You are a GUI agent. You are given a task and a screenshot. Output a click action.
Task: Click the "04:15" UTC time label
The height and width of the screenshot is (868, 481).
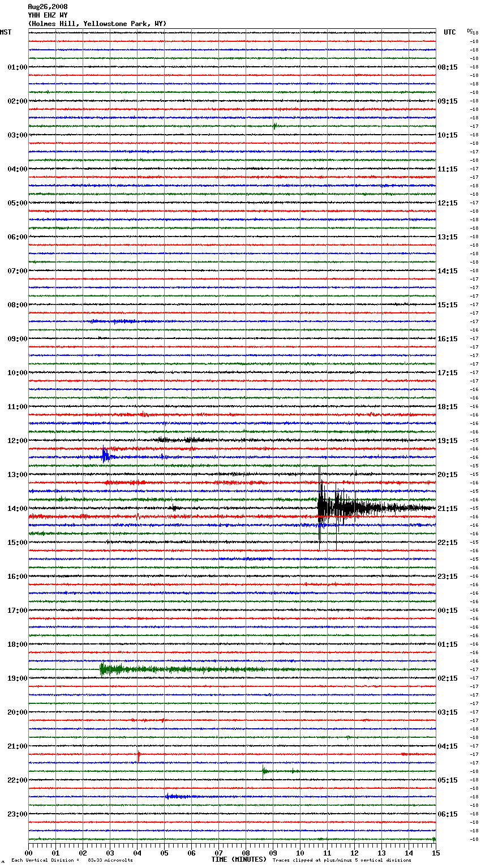(448, 746)
